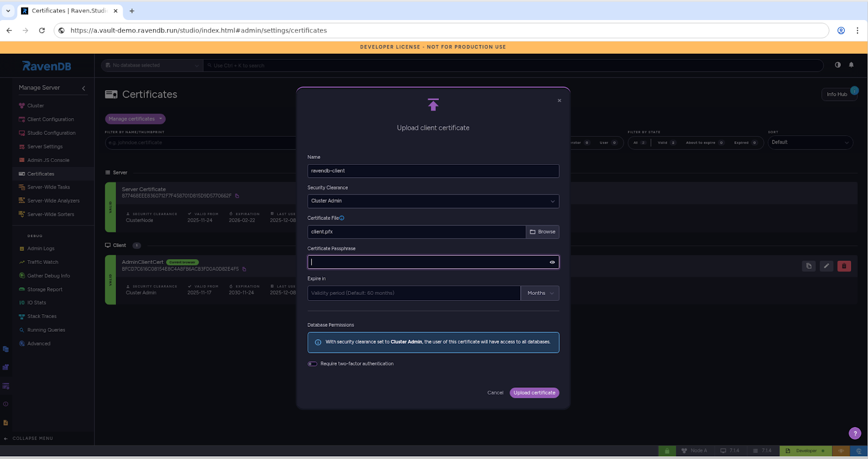This screenshot has width=868, height=459.
Task: Browse for a certificate file
Action: pyautogui.click(x=542, y=232)
